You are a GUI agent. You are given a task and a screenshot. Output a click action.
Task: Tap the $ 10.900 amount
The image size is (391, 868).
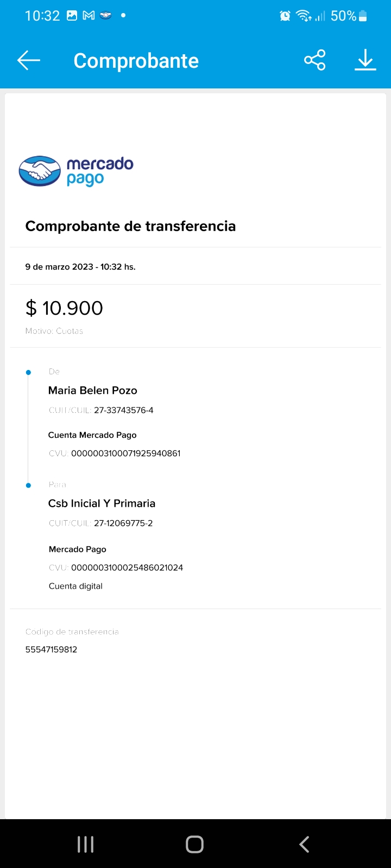coord(64,308)
